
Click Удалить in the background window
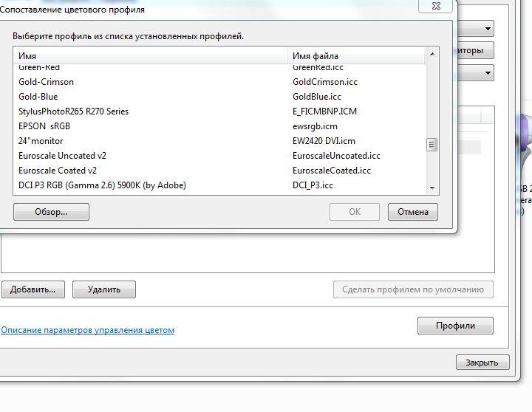(104, 289)
